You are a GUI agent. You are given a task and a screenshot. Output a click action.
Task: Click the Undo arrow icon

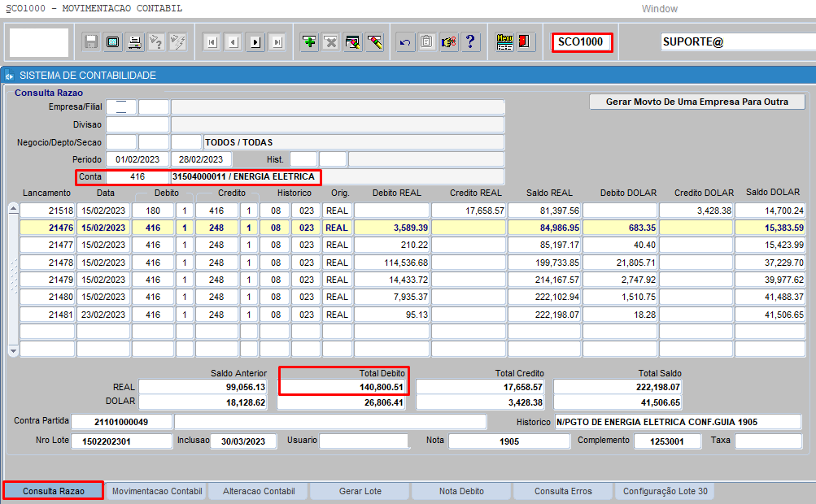tap(405, 42)
